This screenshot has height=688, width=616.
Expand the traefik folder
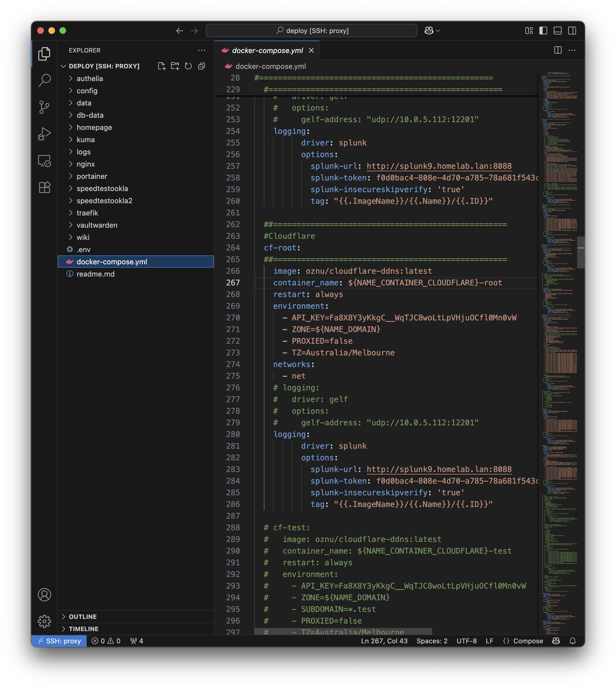coord(87,213)
